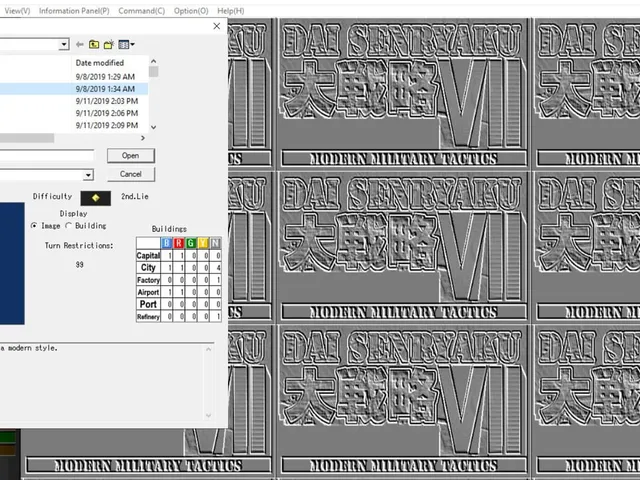Image resolution: width=640 pixels, height=480 pixels.
Task: Open the Command(C) menu
Action: coord(142,11)
